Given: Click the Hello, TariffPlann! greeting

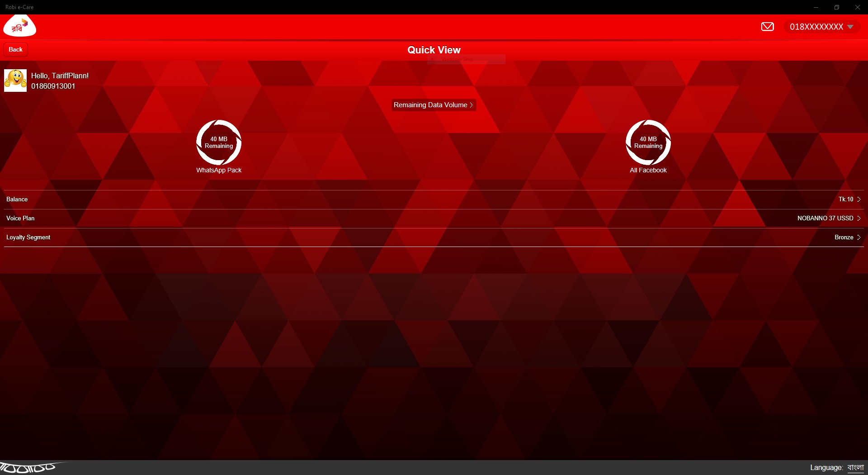Looking at the screenshot, I should click(60, 76).
